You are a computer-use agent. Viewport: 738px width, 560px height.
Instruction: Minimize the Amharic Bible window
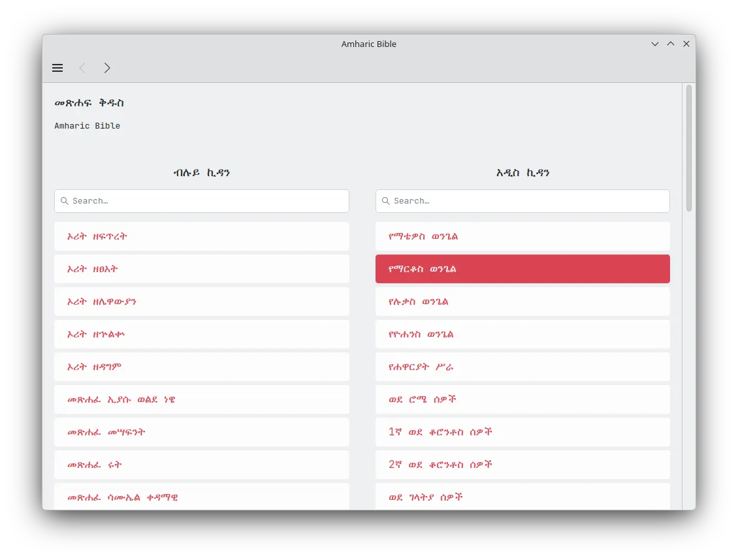tap(654, 44)
